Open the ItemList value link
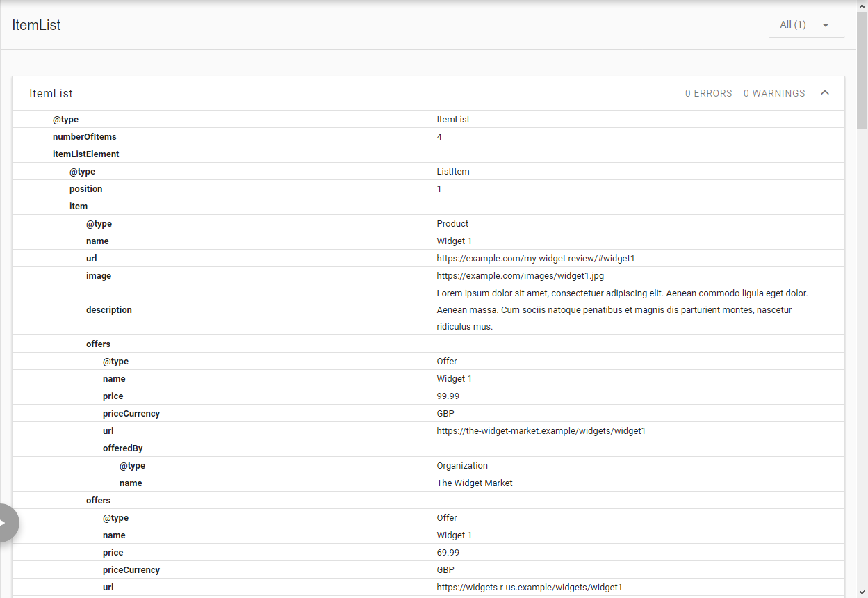Viewport: 868px width, 598px height. pos(453,119)
